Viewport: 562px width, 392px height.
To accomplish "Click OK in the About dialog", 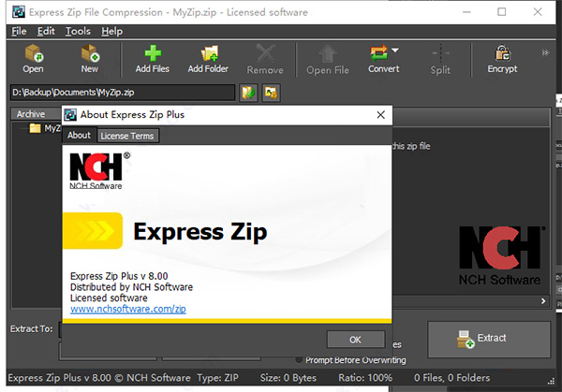I will 356,340.
